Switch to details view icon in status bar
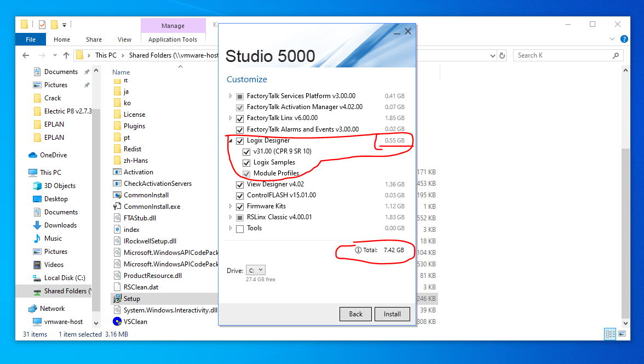The image size is (644, 364). click(610, 334)
